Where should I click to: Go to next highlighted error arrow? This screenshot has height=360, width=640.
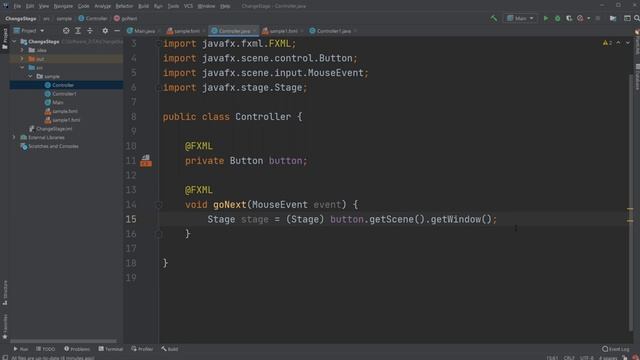(x=628, y=43)
